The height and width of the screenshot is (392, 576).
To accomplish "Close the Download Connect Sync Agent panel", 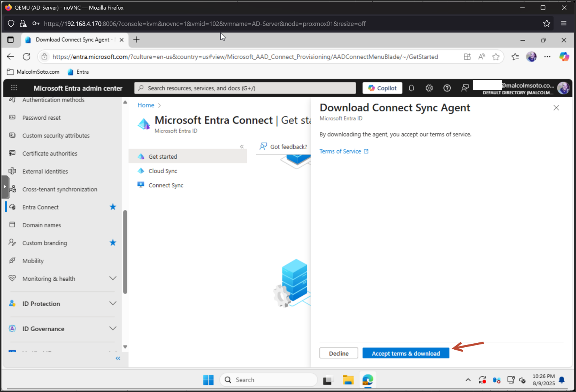I will point(556,108).
